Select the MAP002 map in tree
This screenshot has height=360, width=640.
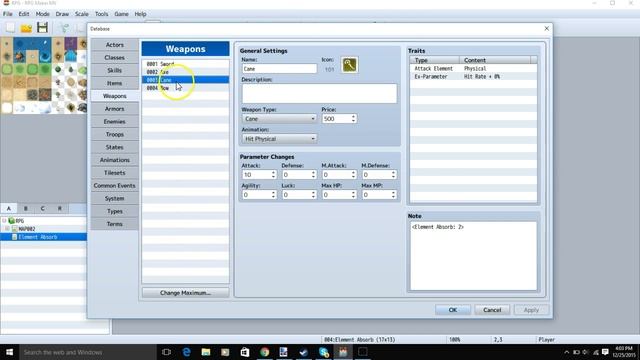27,229
